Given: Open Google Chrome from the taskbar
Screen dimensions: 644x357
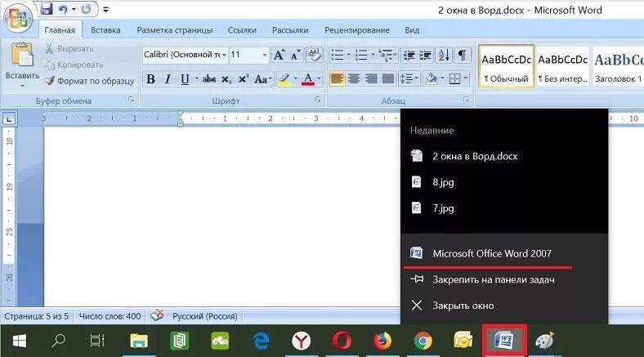Looking at the screenshot, I should pos(423,341).
